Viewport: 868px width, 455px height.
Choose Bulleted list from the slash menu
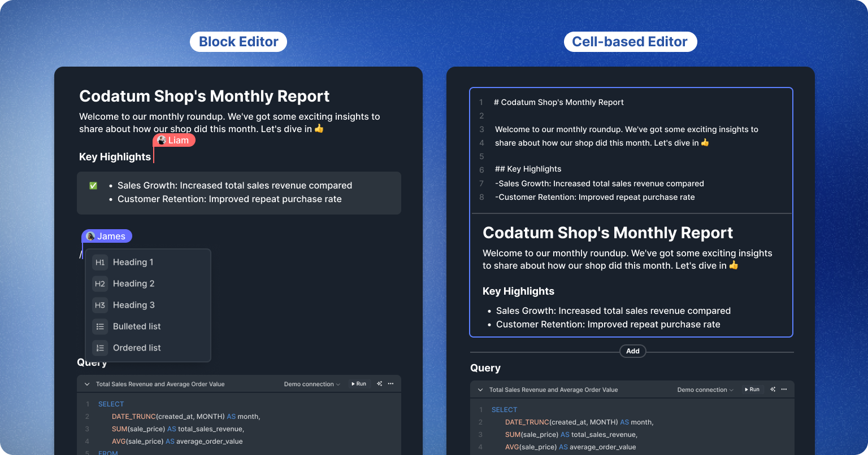137,327
